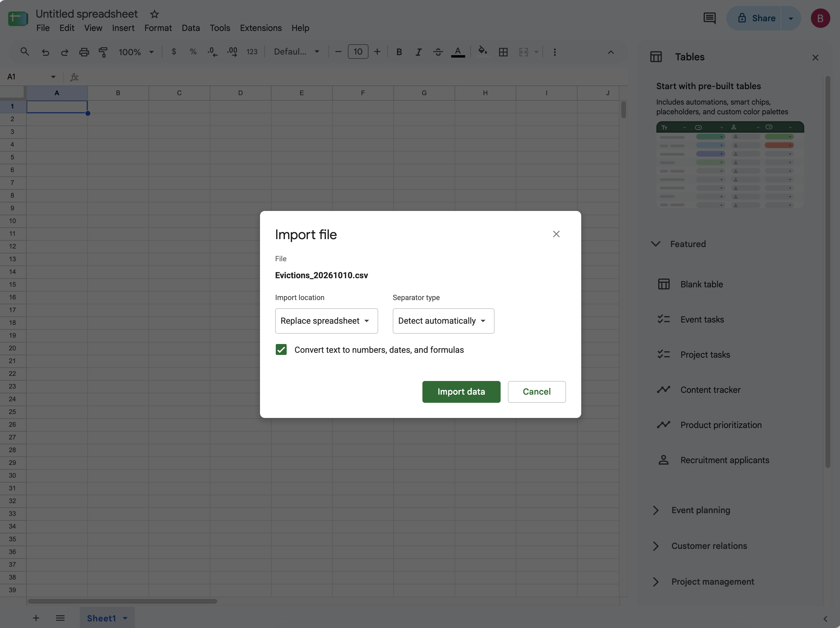Collapse the Featured section
This screenshot has height=628, width=840.
point(656,244)
